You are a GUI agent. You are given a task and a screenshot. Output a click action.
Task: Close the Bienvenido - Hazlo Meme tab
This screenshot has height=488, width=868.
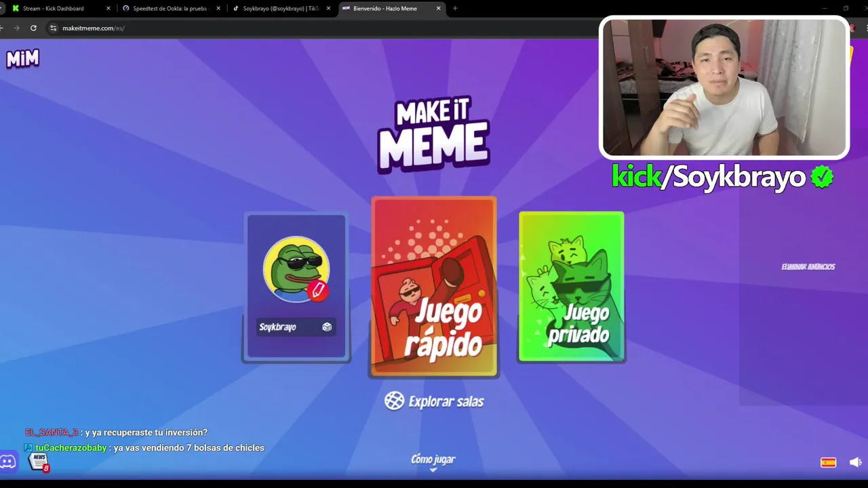click(x=438, y=8)
